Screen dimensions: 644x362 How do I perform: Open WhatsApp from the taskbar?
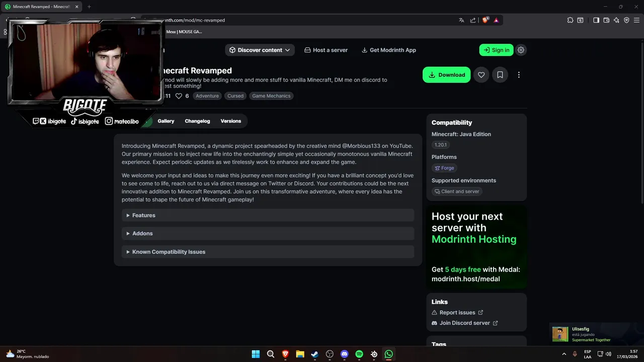(x=389, y=354)
